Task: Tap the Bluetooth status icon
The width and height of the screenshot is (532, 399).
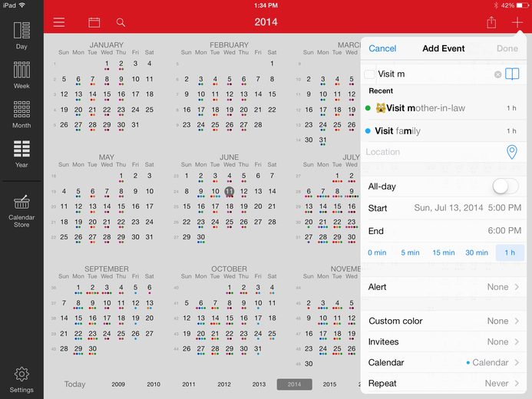Action: 496,5
